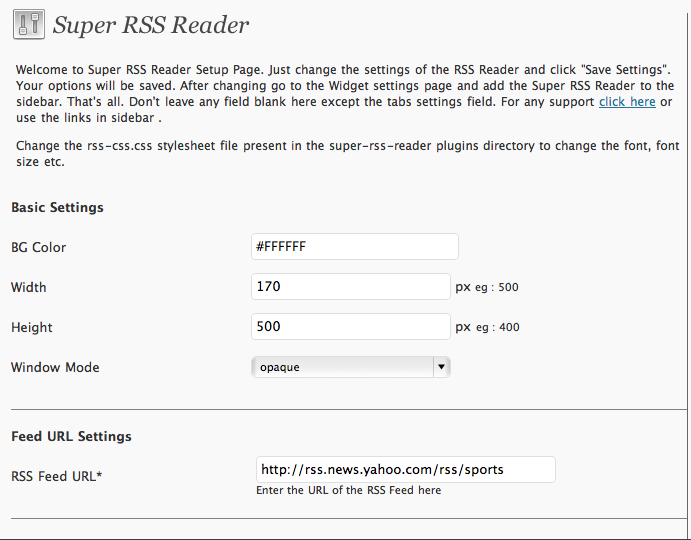Click the Height label
The height and width of the screenshot is (540, 691).
tap(32, 328)
